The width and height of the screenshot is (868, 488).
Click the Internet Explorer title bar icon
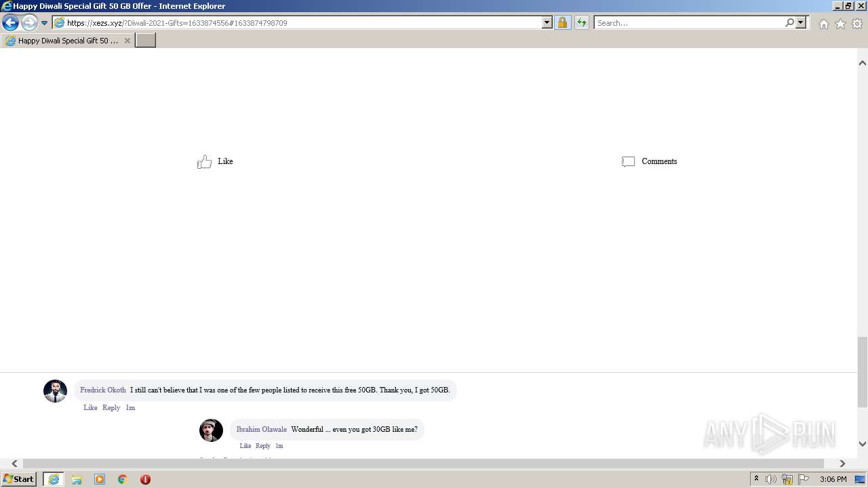6,6
